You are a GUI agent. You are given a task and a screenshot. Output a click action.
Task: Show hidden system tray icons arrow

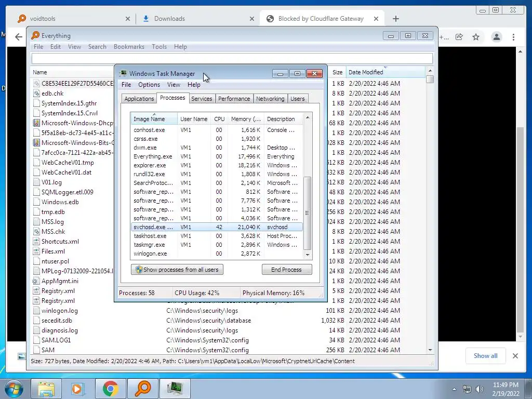454,389
